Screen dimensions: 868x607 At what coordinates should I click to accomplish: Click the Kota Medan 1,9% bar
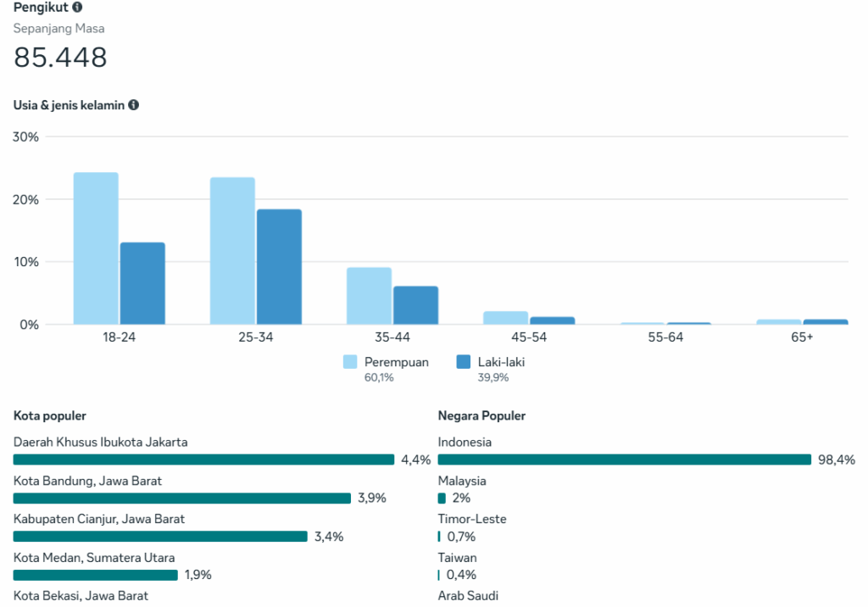point(96,576)
